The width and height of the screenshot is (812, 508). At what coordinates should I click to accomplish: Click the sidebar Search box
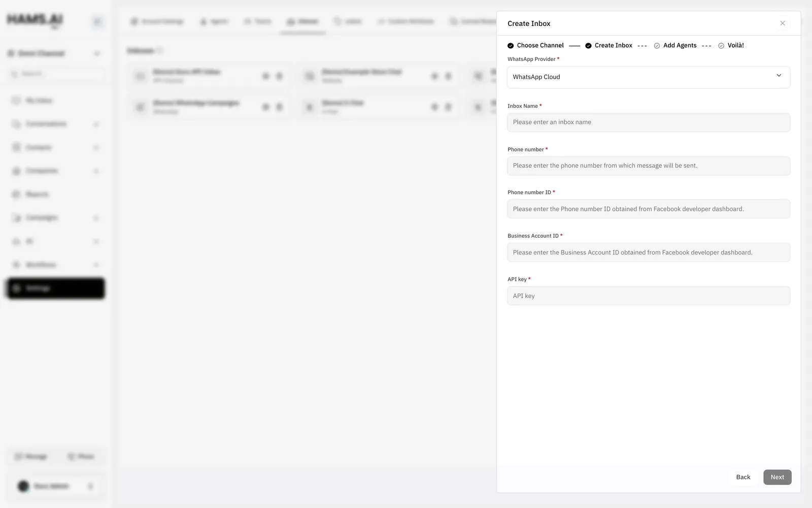(56, 74)
